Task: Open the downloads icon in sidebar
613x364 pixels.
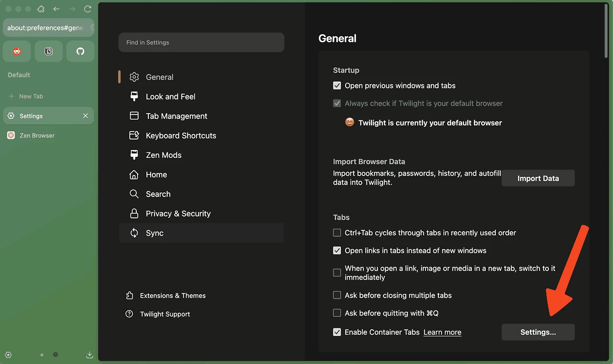Action: point(90,355)
